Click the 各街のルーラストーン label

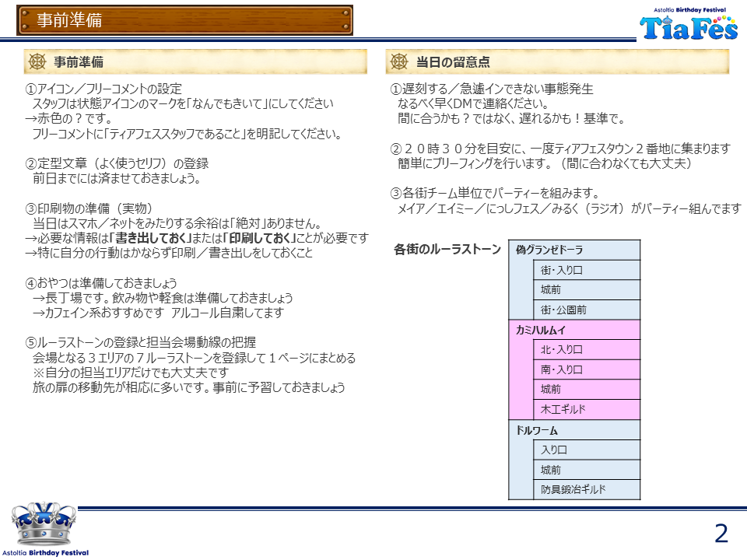tap(447, 250)
